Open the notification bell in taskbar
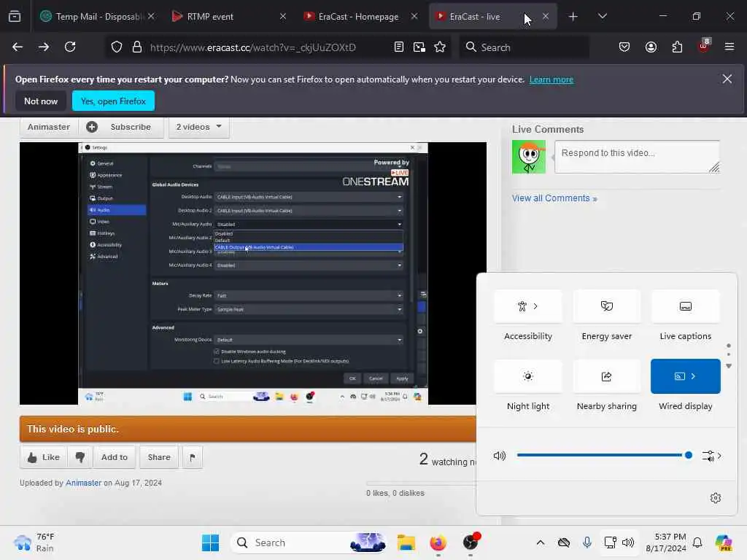 pos(697,542)
